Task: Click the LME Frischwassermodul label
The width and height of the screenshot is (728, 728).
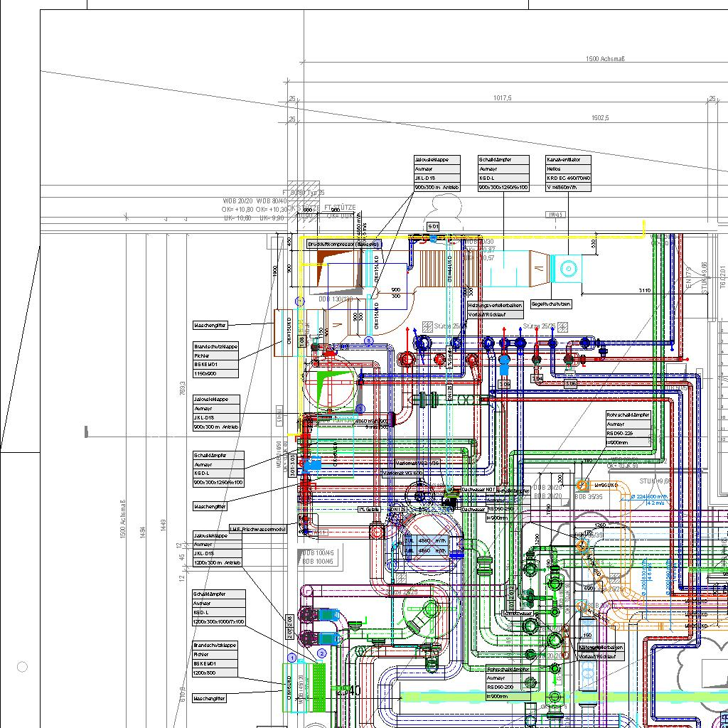Action: click(x=257, y=530)
